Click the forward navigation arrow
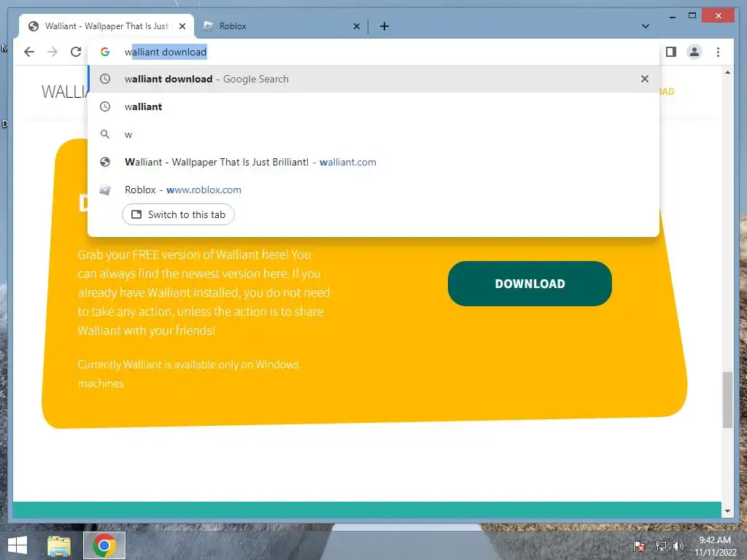 (53, 52)
